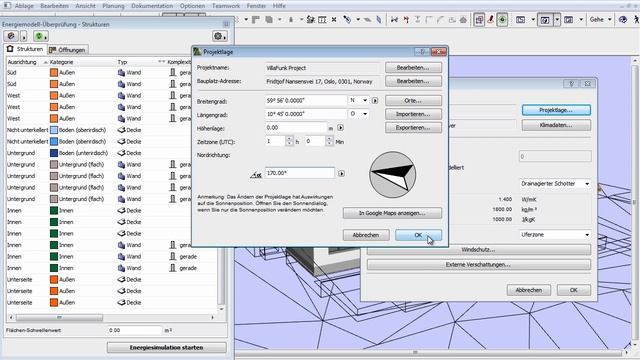640x360 pixels.
Task: Confirm Projektlage dialog with OK
Action: coord(418,235)
